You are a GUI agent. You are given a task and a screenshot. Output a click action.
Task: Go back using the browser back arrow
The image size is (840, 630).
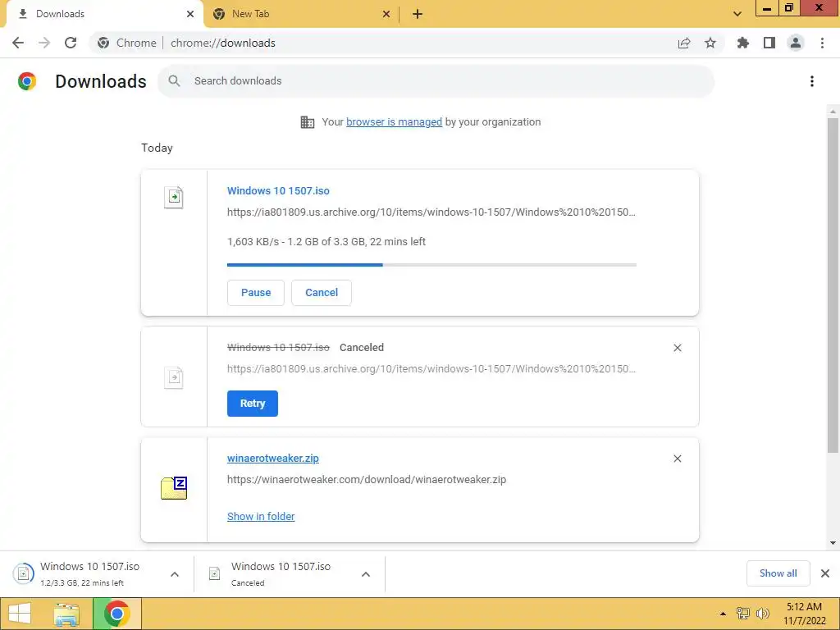[x=18, y=43]
